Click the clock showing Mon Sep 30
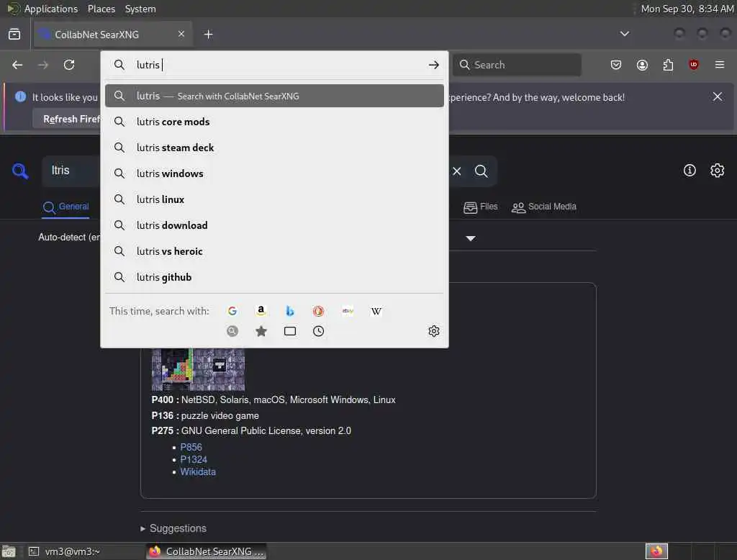Screen dimensions: 737x560 (x=687, y=9)
